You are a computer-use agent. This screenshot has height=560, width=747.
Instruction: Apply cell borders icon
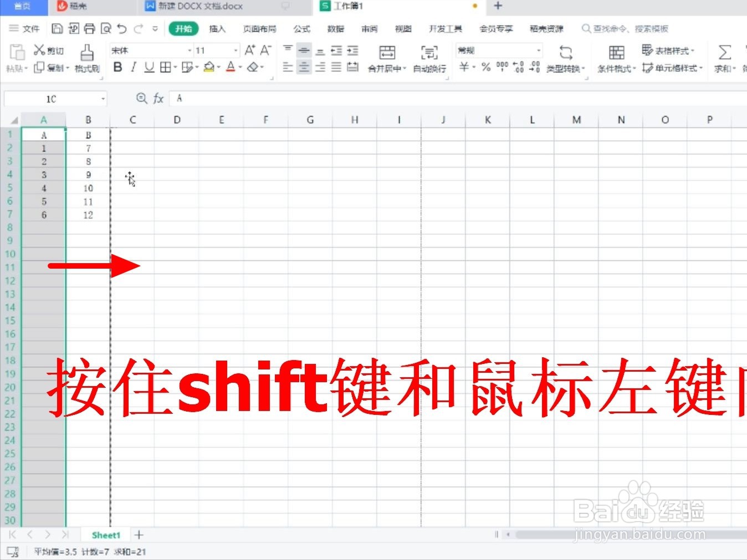coord(165,67)
